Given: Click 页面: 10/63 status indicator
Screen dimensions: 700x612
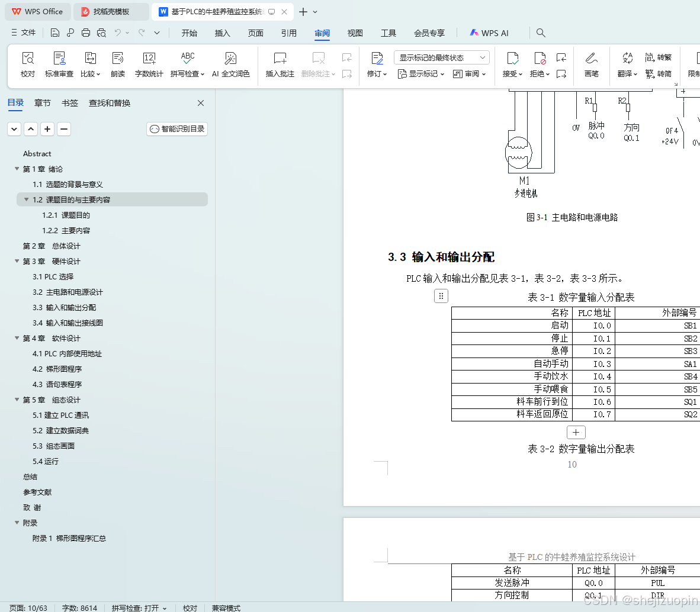Looking at the screenshot, I should click(28, 608).
